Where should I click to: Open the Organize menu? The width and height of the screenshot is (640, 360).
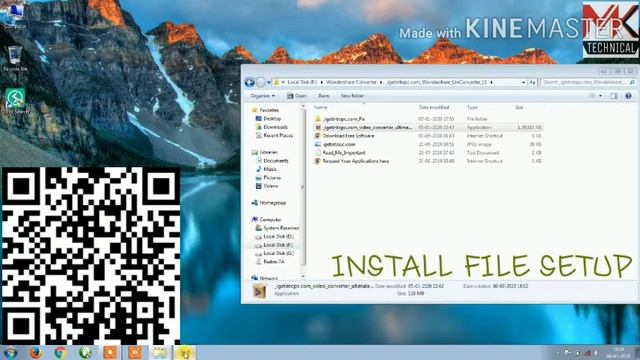tap(262, 96)
